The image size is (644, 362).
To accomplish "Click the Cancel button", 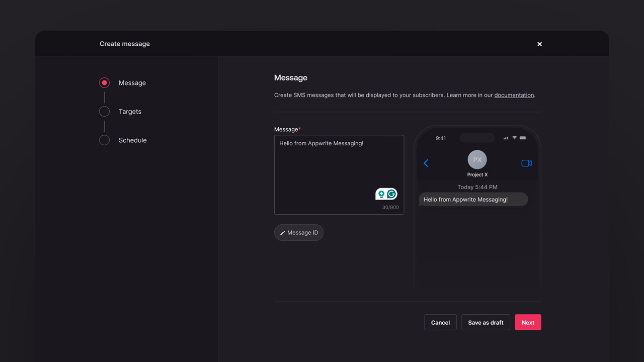I will click(440, 322).
